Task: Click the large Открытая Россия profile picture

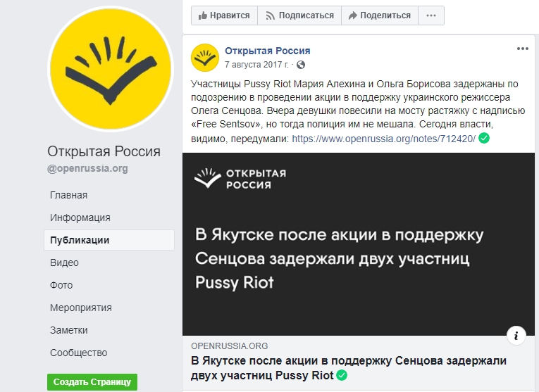Action: tap(111, 69)
